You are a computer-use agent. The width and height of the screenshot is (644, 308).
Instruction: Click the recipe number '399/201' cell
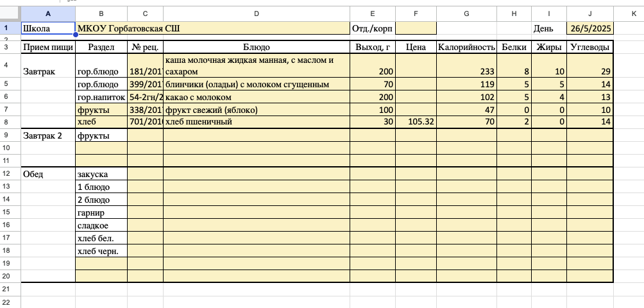(146, 84)
